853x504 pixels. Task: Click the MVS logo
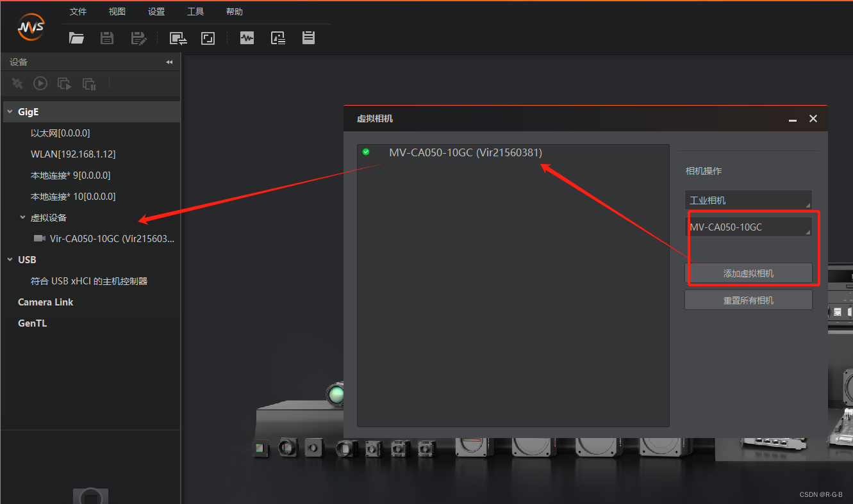click(31, 27)
